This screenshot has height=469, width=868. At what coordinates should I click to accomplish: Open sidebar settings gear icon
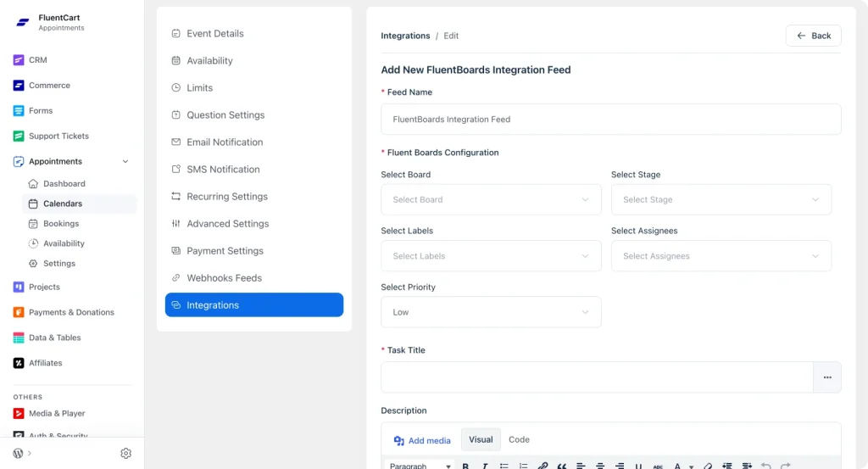pos(125,453)
